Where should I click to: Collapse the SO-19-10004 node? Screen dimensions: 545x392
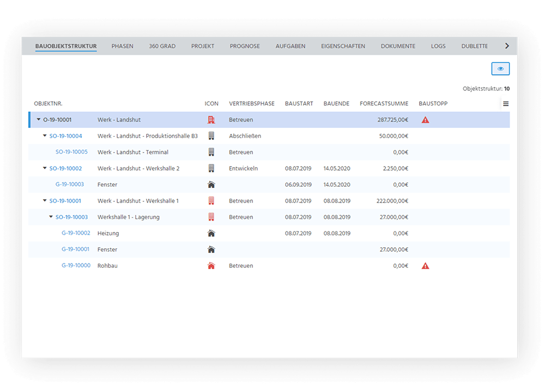click(45, 136)
